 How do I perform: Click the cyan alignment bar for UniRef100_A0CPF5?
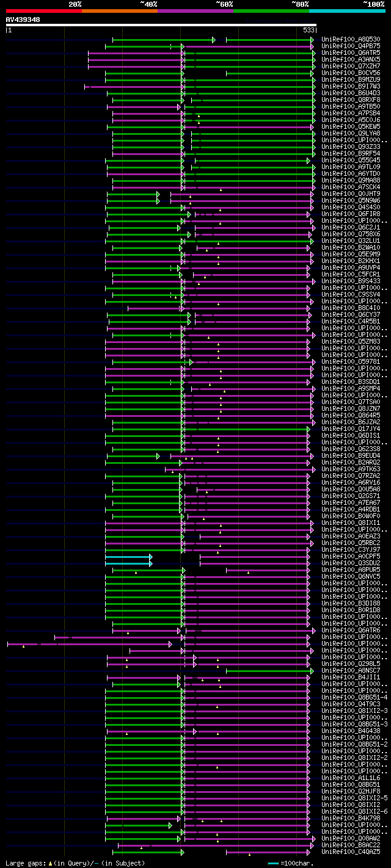[x=128, y=557]
